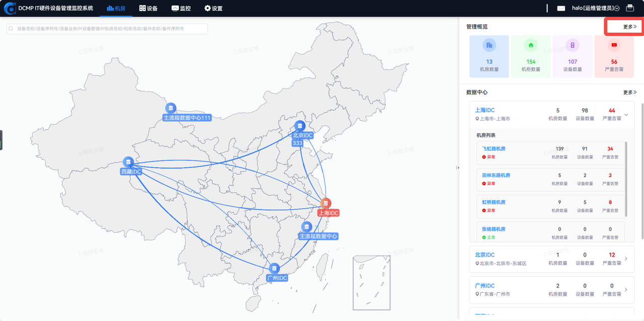644x321 pixels.
Task: Select the 主流程数据中心111 map node icon
Action: click(x=171, y=108)
